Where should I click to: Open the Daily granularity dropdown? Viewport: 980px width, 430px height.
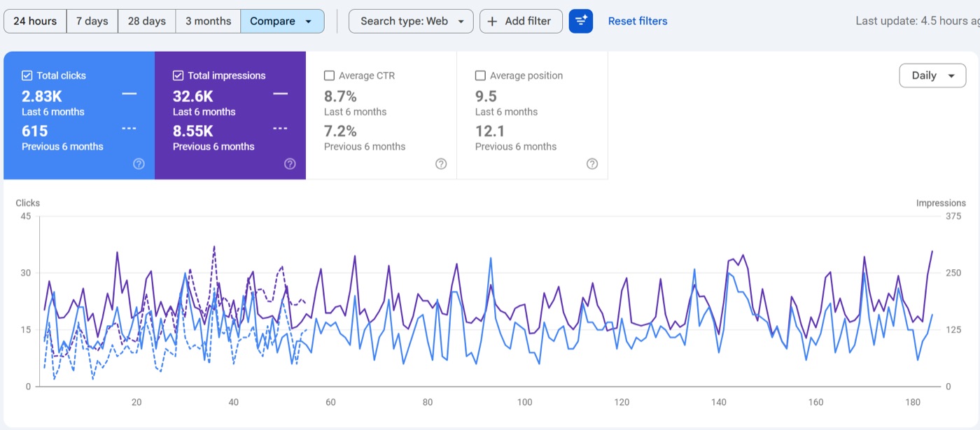pyautogui.click(x=932, y=76)
